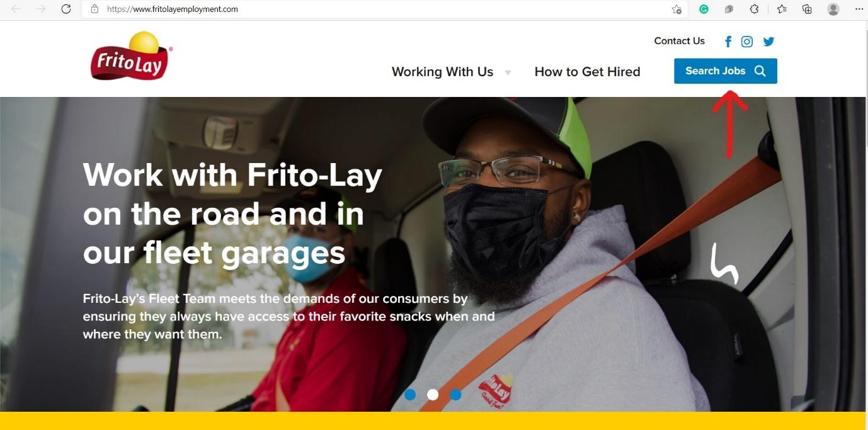Viewport: 868px width, 430px height.
Task: Open the Working With Us menu
Action: [x=442, y=72]
